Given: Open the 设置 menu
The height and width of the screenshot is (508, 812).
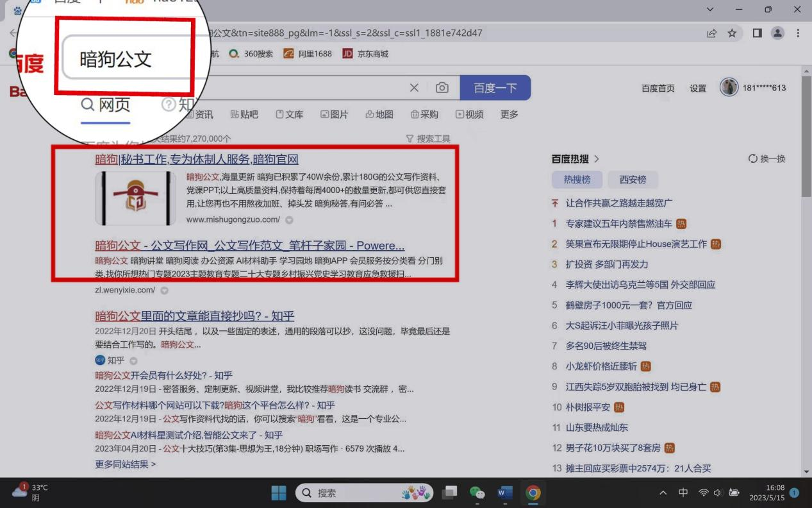Looking at the screenshot, I should tap(698, 89).
